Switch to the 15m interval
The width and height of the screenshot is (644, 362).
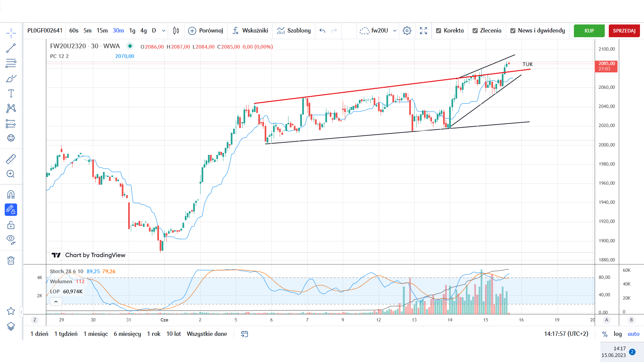[102, 31]
